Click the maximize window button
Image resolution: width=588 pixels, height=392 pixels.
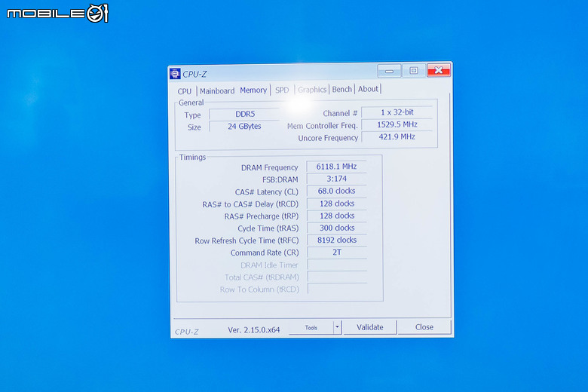(x=414, y=71)
